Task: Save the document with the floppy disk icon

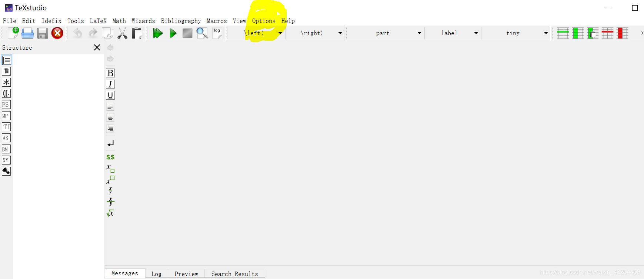Action: coord(42,33)
